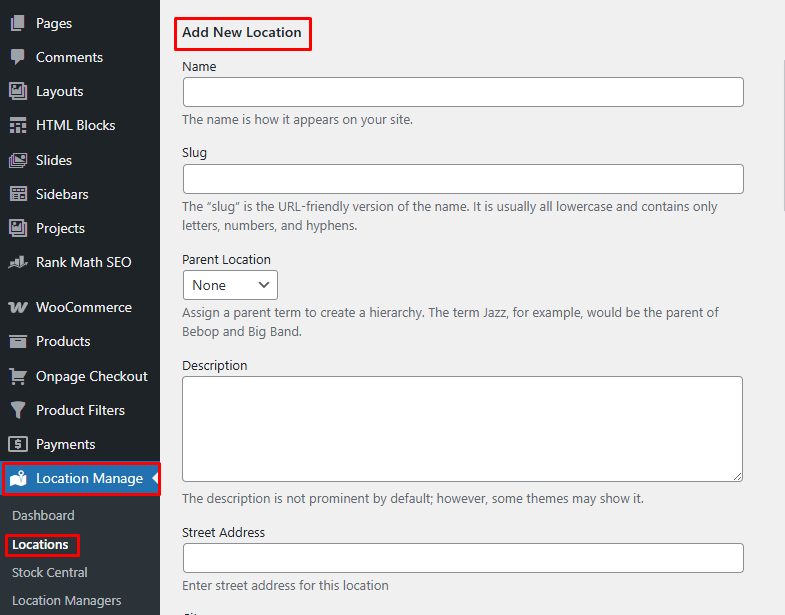Click inside the Description text area

point(463,428)
